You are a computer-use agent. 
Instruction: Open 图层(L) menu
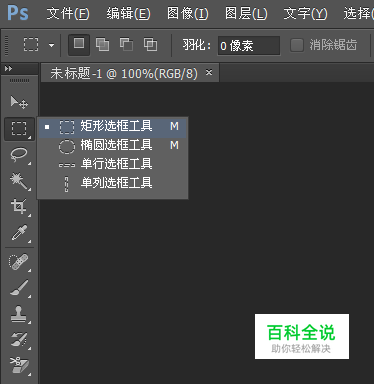coord(246,14)
